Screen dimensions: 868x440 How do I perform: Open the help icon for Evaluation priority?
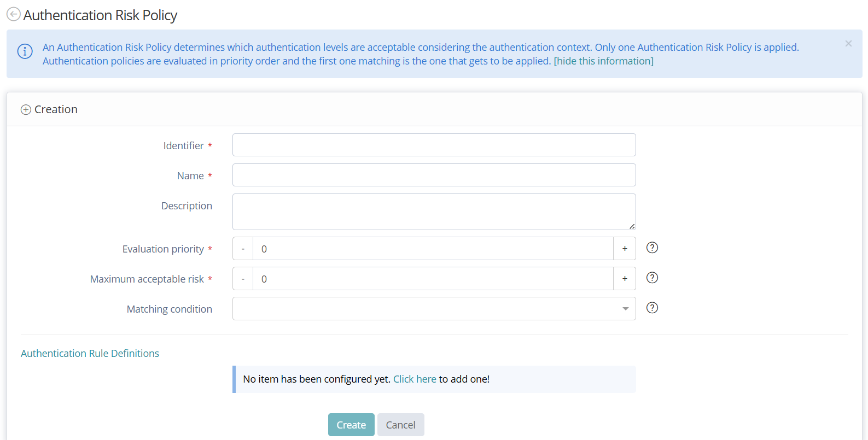click(x=652, y=248)
